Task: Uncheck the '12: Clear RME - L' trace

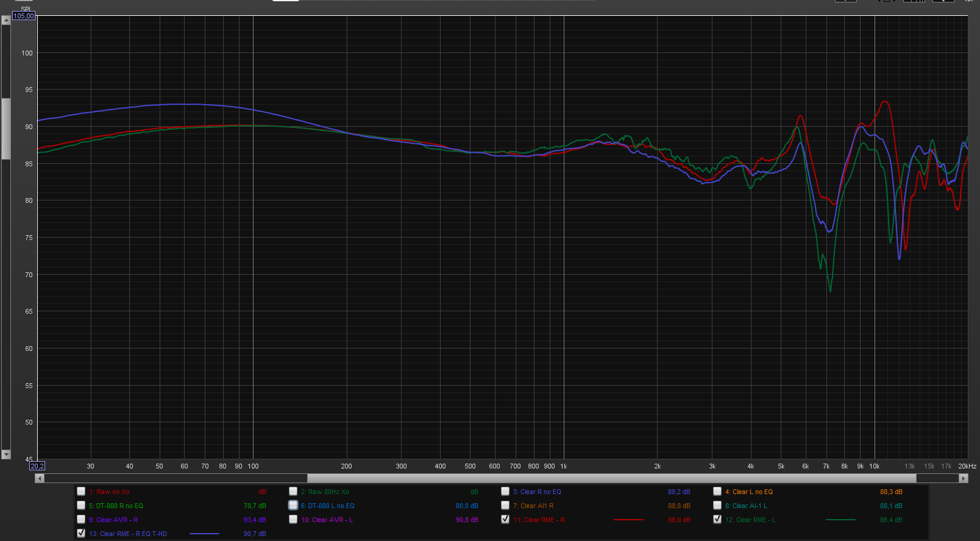Action: coord(717,519)
